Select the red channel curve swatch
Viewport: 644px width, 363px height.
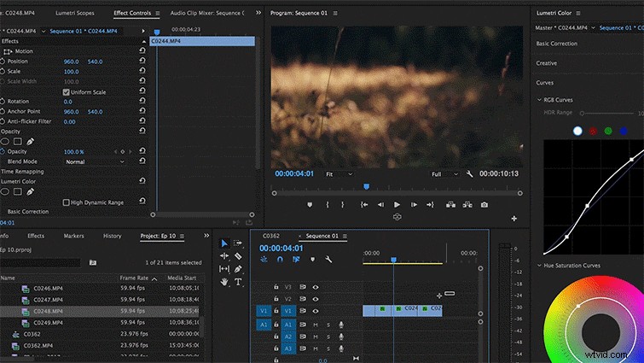593,132
